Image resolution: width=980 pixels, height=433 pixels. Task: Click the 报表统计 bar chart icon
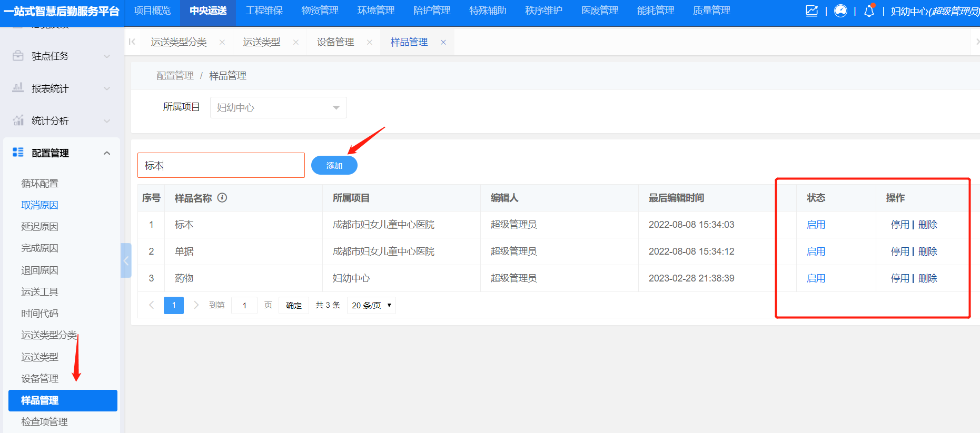[x=18, y=88]
